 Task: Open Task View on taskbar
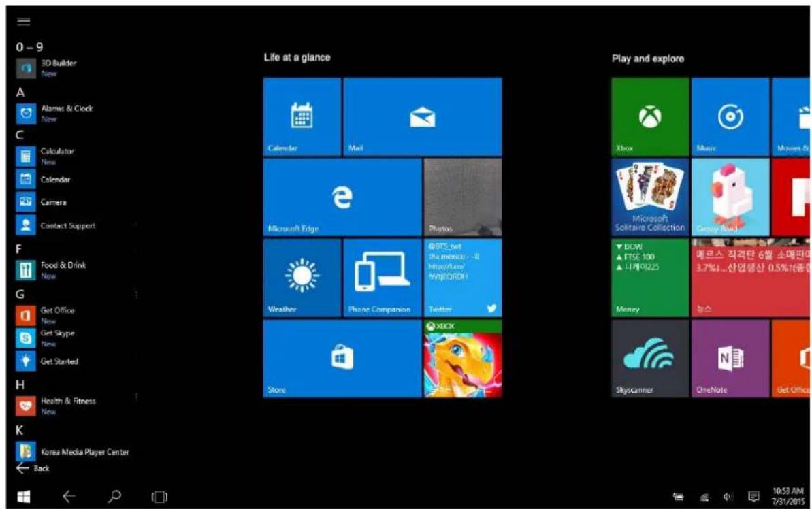(159, 497)
